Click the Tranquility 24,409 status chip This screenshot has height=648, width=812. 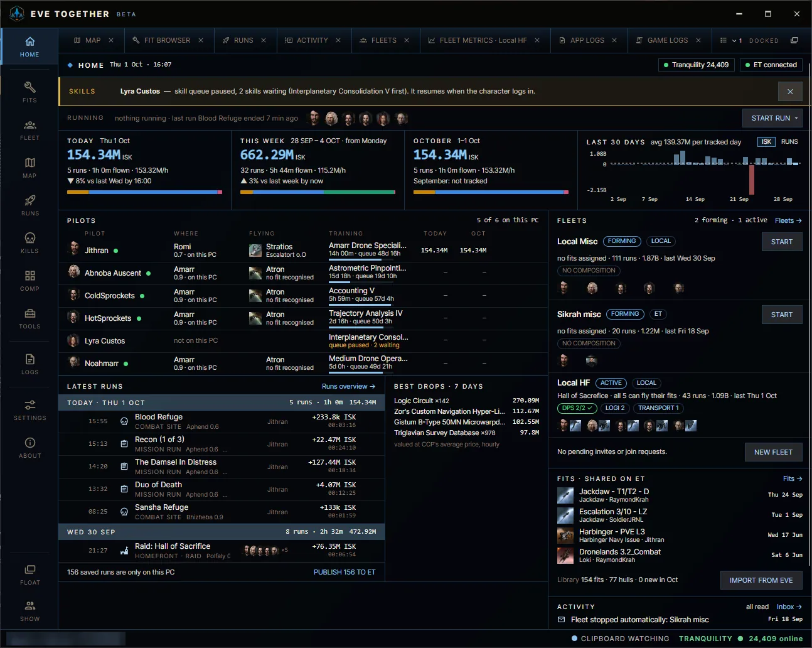(x=696, y=65)
